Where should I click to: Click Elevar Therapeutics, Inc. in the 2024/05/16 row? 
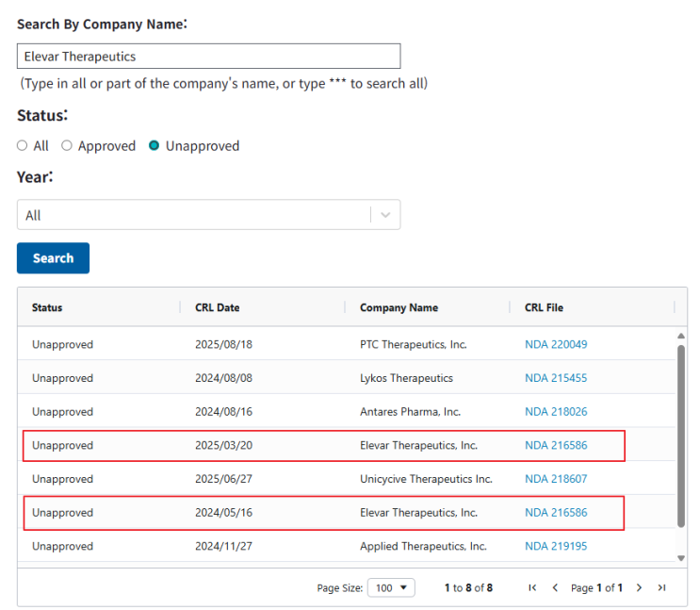[x=418, y=512]
